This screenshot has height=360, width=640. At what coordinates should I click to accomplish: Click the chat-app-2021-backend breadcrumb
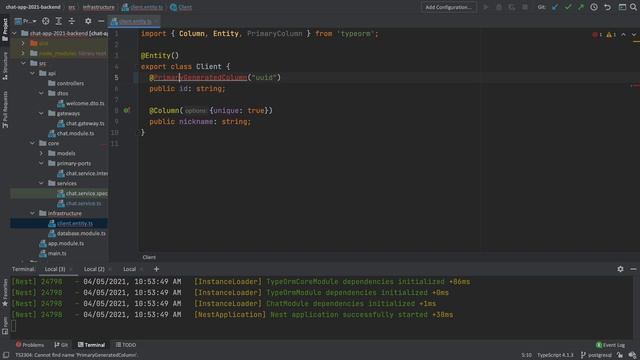click(x=33, y=7)
